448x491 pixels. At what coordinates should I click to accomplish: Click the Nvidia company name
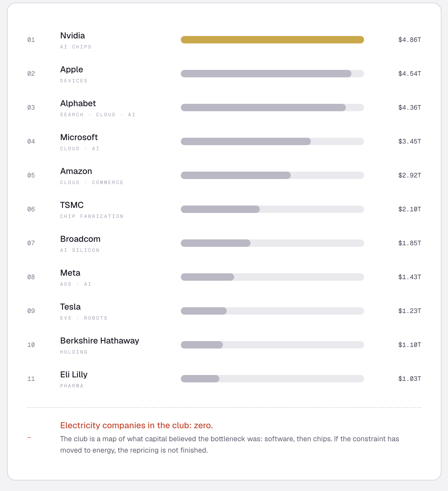tap(73, 35)
